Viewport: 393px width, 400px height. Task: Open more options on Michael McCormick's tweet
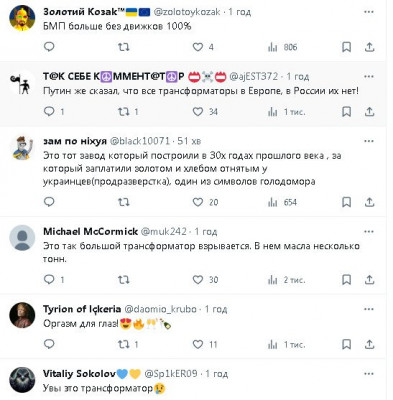(x=369, y=231)
